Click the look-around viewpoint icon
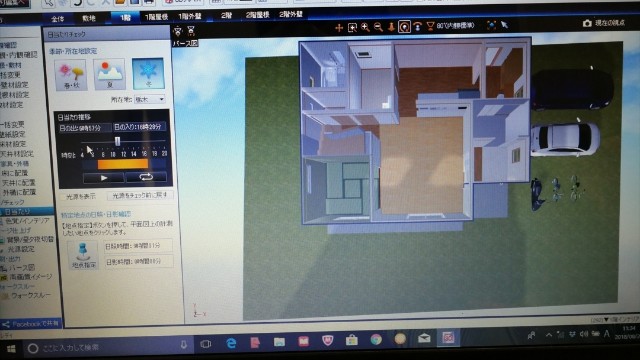 (418, 27)
